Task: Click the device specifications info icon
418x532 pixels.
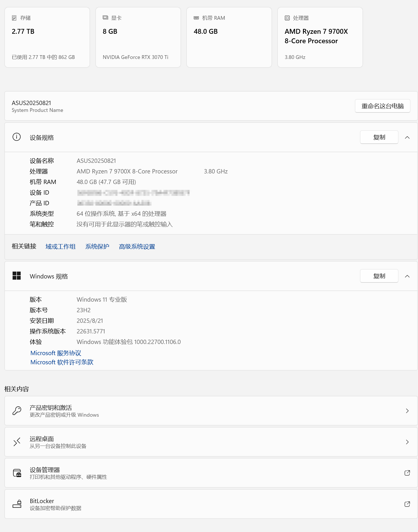Action: tap(17, 137)
